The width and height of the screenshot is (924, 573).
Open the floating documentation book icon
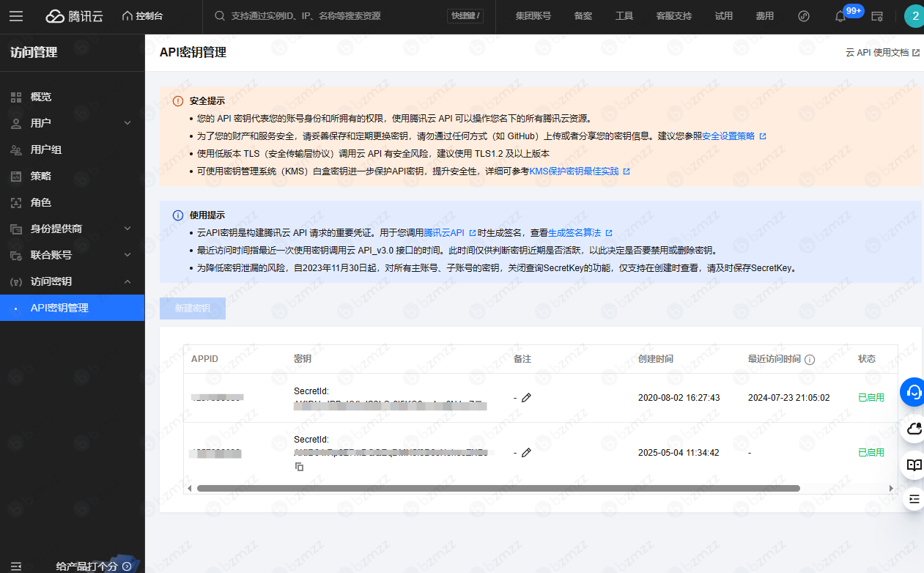pyautogui.click(x=914, y=465)
